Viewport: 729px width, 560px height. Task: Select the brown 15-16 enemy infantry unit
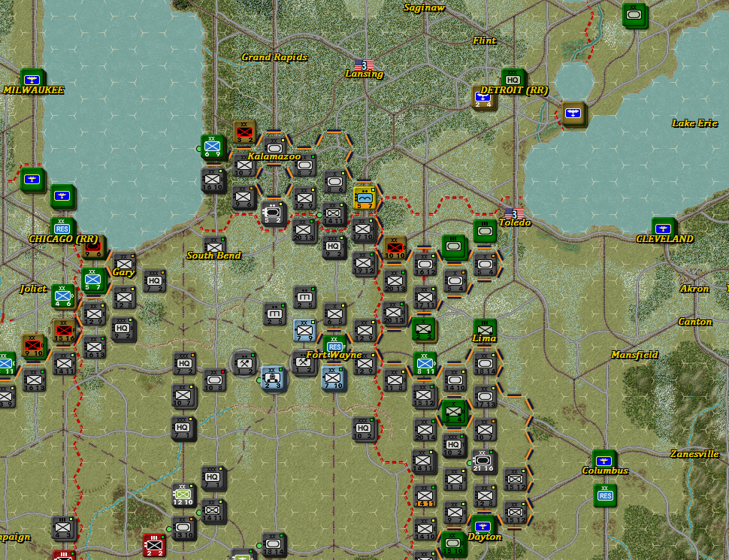click(64, 330)
